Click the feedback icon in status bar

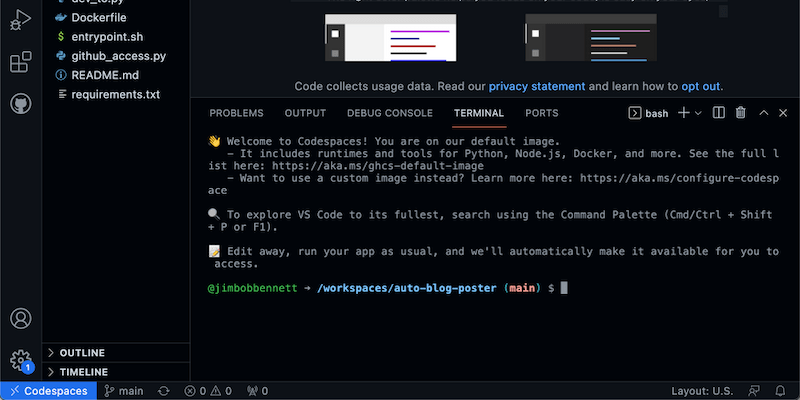(x=754, y=391)
